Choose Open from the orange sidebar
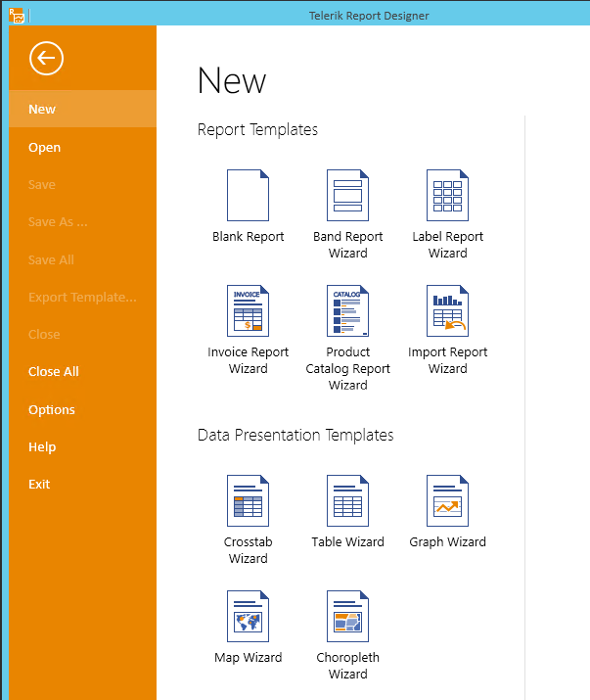The height and width of the screenshot is (700, 590). coord(44,148)
